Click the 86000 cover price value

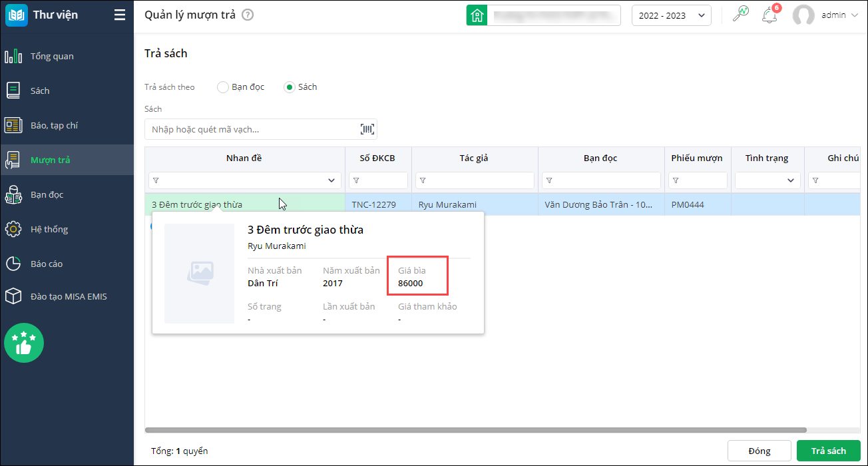[x=411, y=283]
